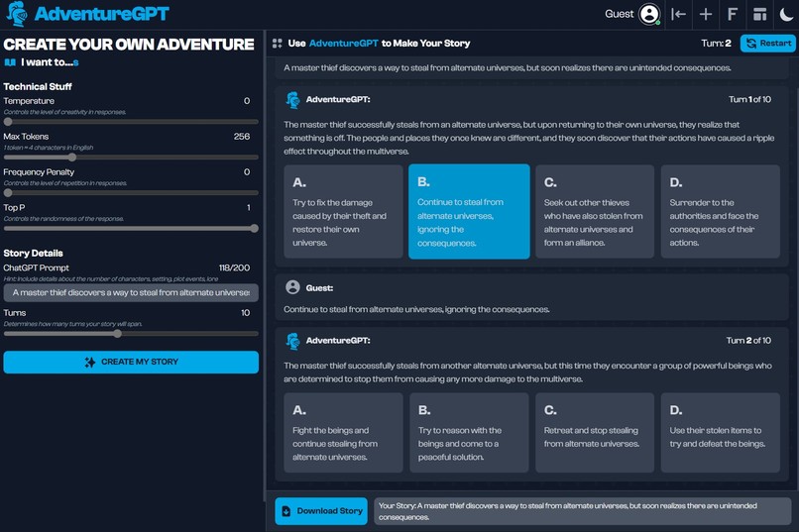Image resolution: width=799 pixels, height=532 pixels.
Task: Choose option B: Try to reason with the beings
Action: 469,432
